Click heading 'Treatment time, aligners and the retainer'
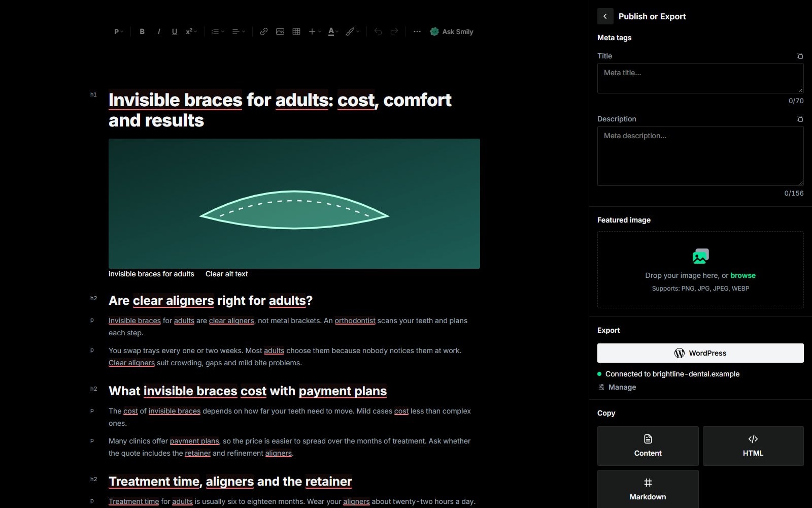Viewport: 812px width, 508px height. (230, 482)
